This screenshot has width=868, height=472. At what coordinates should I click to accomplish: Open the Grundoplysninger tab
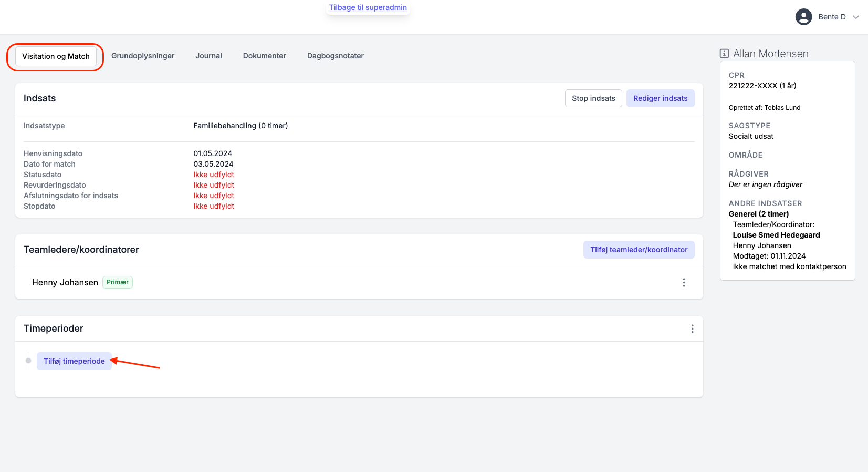click(143, 56)
